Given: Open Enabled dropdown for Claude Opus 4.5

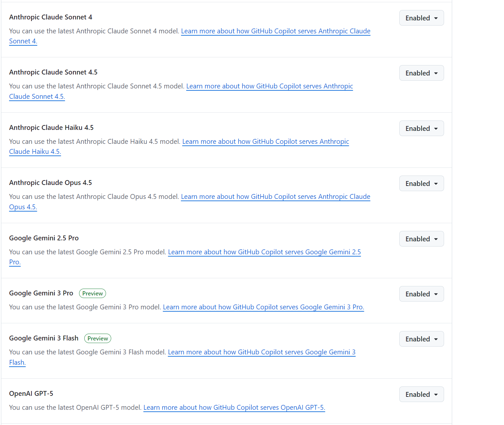Looking at the screenshot, I should [421, 183].
